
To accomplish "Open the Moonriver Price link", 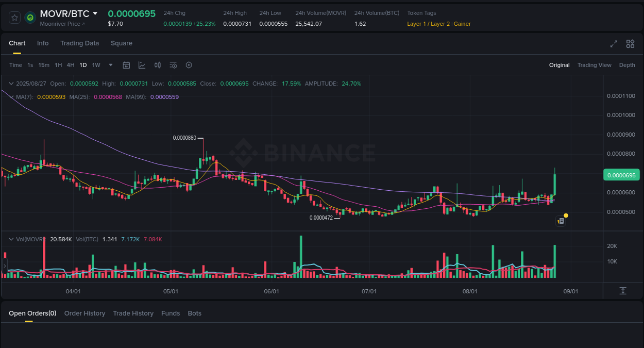I will 62,23.
